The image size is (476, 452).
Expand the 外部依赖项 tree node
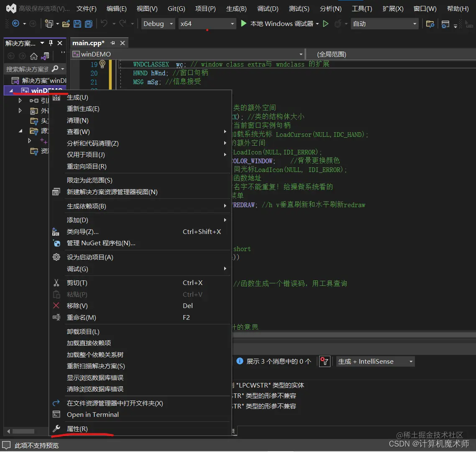tap(20, 110)
